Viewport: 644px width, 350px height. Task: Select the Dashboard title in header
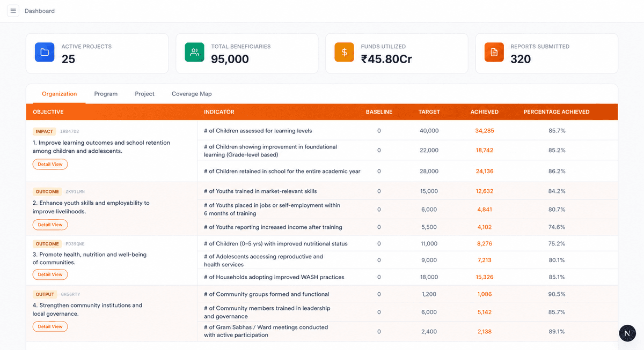[x=40, y=11]
